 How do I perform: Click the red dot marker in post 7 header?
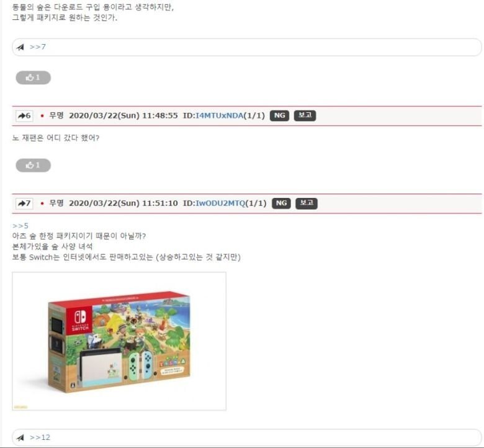click(42, 204)
